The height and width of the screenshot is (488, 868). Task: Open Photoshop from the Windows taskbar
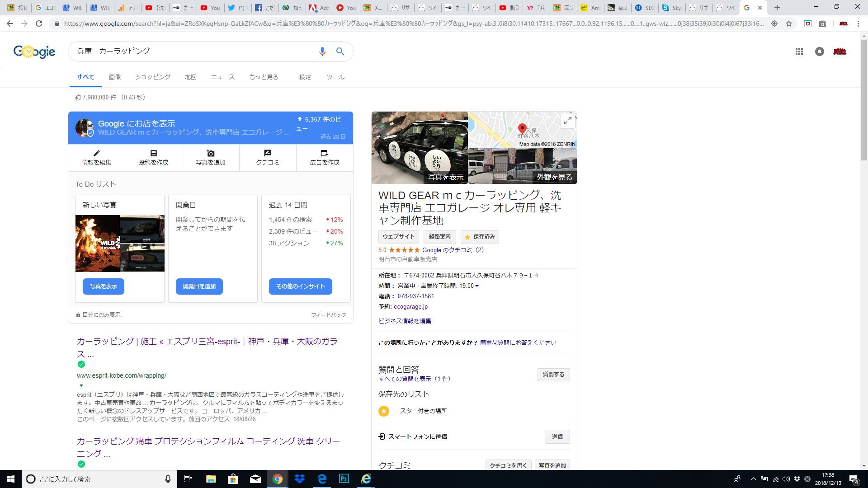point(344,479)
